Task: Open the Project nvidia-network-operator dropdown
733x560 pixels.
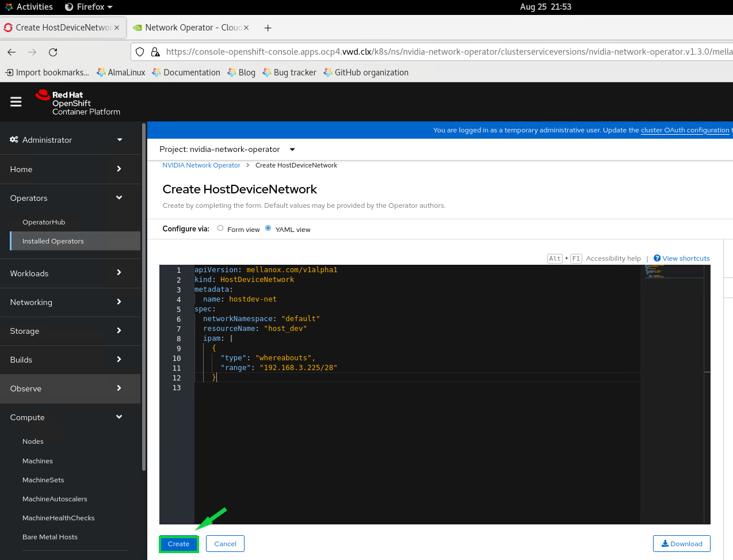Action: (x=227, y=149)
